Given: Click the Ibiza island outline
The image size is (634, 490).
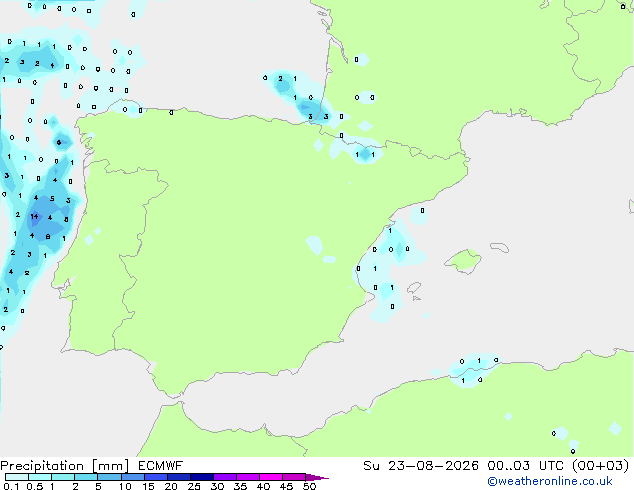Looking at the screenshot, I should (414, 288).
